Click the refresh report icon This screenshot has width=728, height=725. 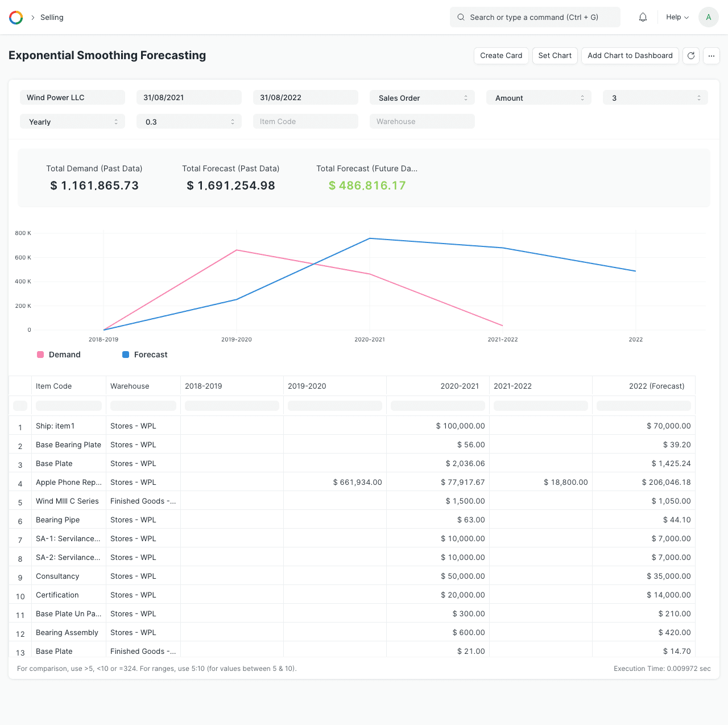691,56
